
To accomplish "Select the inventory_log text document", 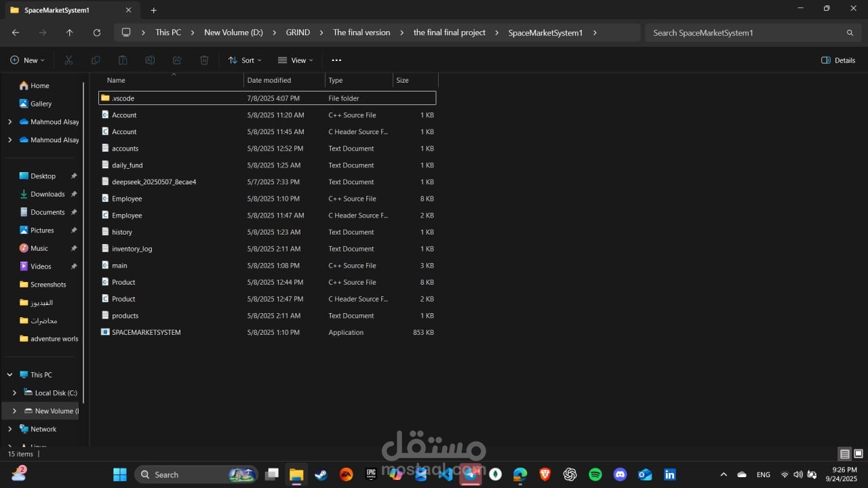I will pos(267,249).
